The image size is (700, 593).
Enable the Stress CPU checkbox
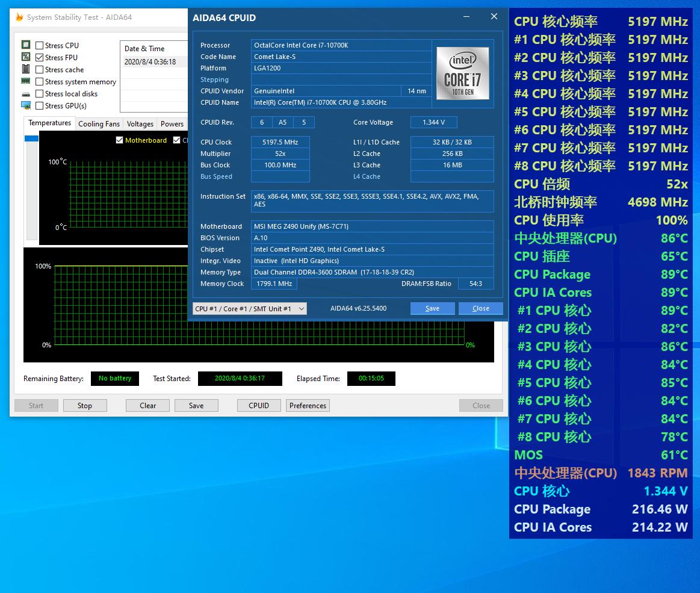39,45
